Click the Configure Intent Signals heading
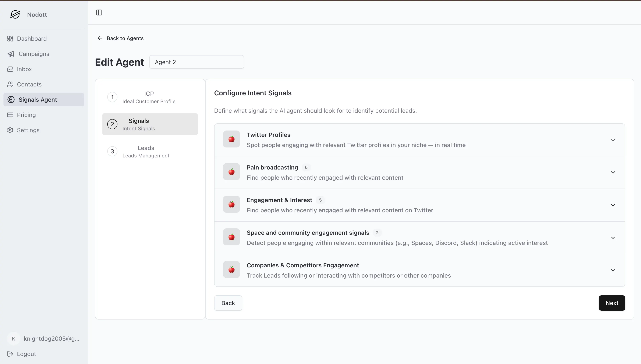 point(253,93)
